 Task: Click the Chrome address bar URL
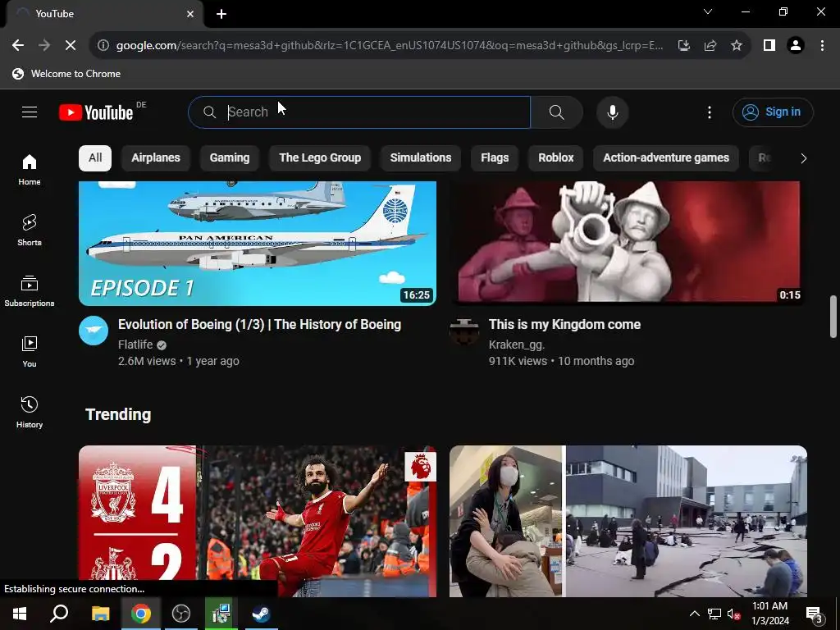click(x=390, y=46)
